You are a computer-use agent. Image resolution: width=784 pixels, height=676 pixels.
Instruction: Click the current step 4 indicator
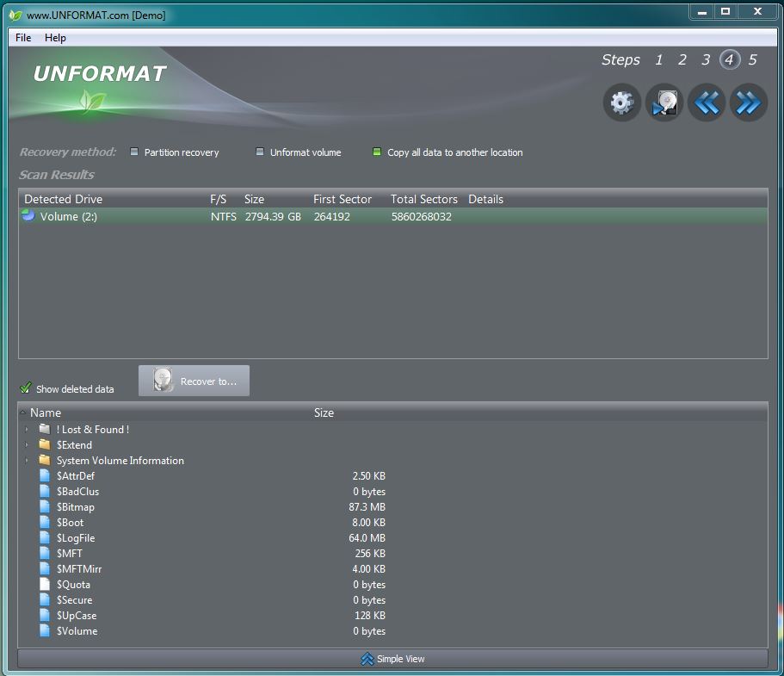click(730, 60)
